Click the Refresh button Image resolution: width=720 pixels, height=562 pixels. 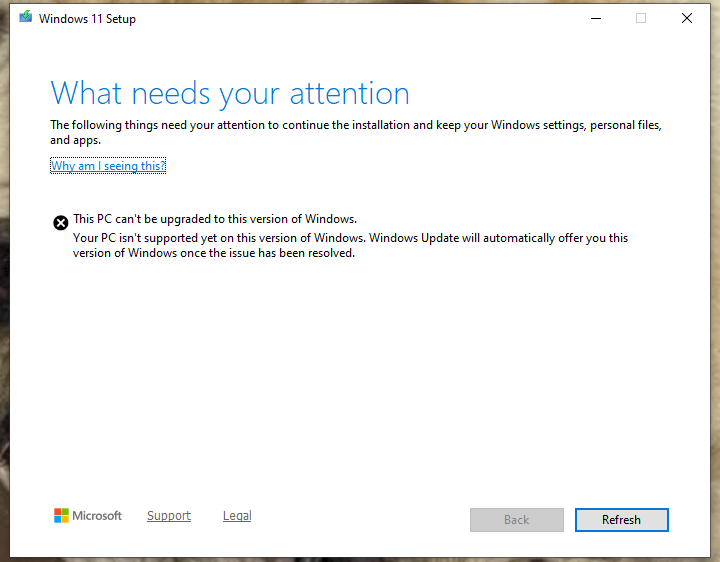pos(622,520)
